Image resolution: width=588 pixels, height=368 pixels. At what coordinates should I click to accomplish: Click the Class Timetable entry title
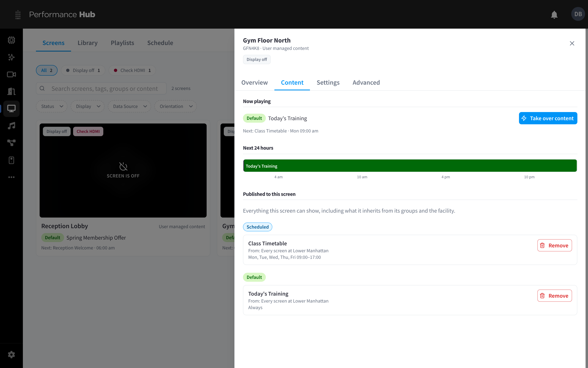point(267,243)
